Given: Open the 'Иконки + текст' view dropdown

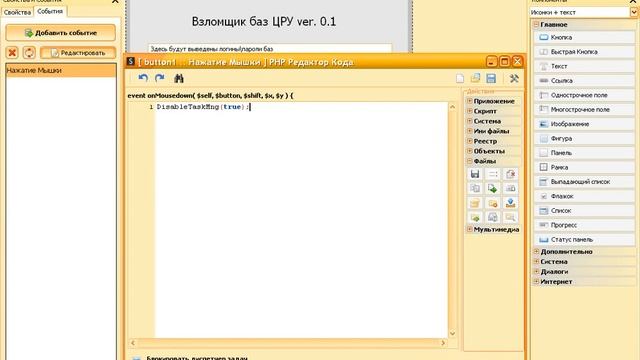Looking at the screenshot, I should pyautogui.click(x=633, y=12).
